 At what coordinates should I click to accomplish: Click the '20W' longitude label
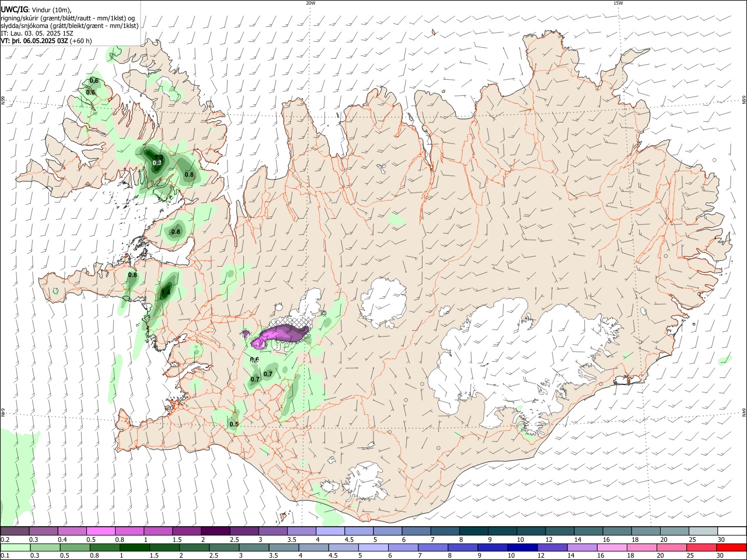click(x=310, y=3)
